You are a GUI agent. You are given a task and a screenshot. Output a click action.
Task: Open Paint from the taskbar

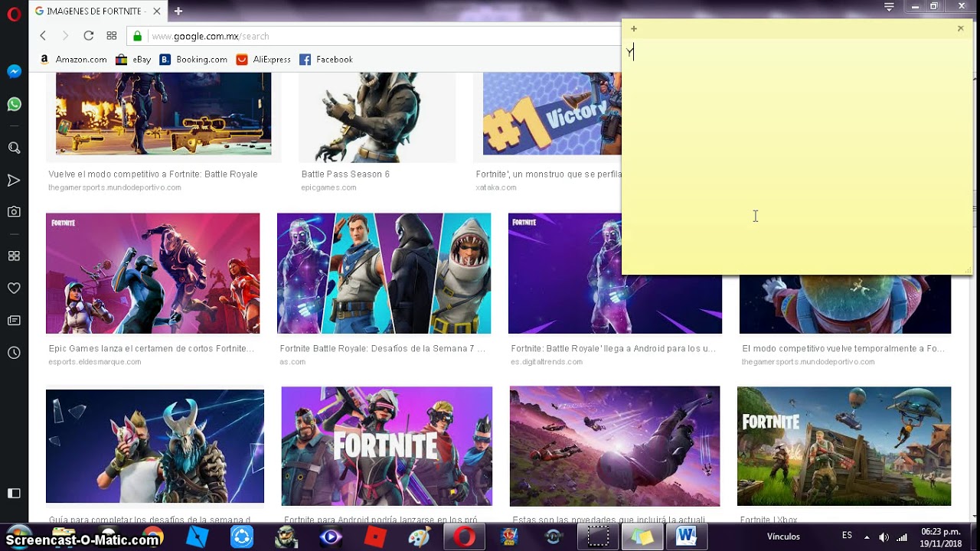(x=420, y=536)
